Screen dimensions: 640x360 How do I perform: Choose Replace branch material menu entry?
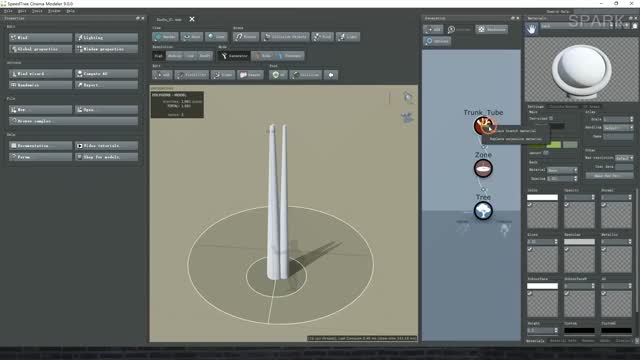pyautogui.click(x=515, y=131)
